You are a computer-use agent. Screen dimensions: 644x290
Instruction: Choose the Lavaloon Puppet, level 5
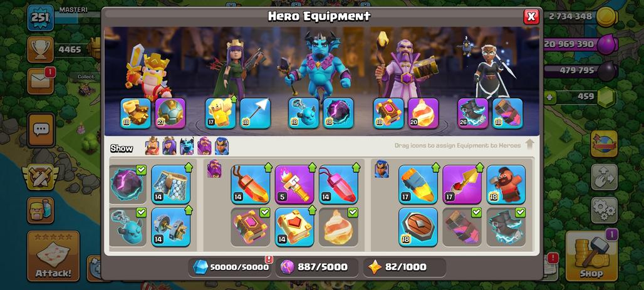[x=294, y=184]
